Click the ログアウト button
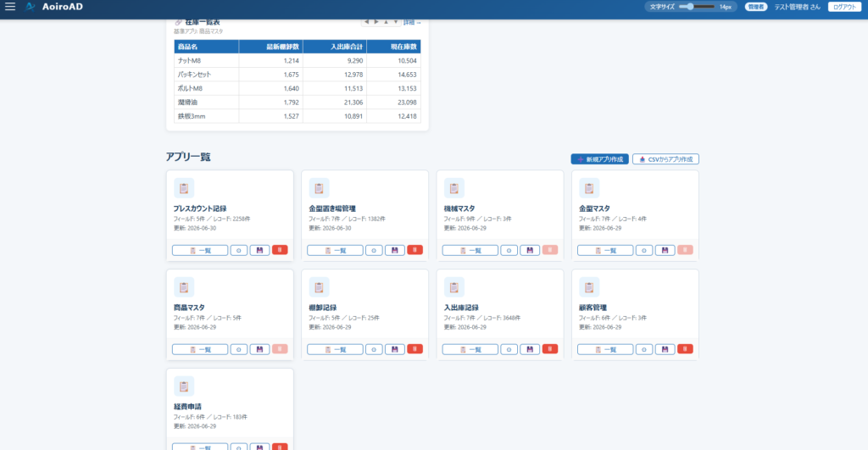The height and width of the screenshot is (450, 868). (x=844, y=7)
